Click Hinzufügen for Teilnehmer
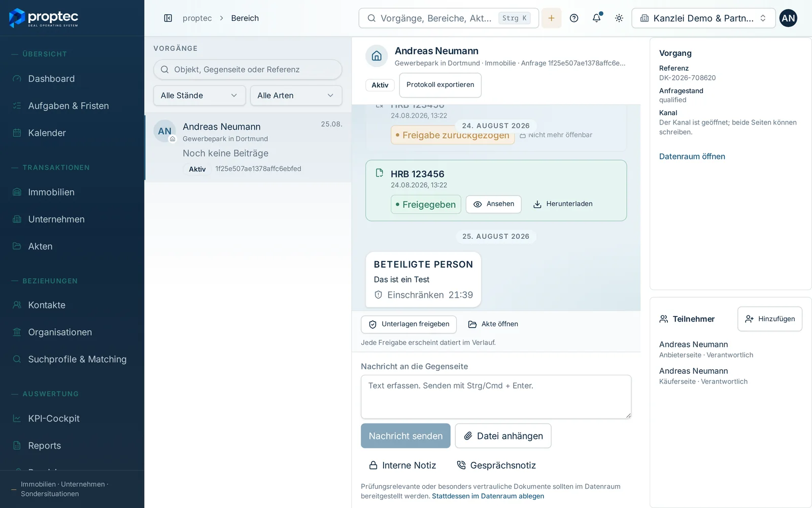This screenshot has width=812, height=508. [x=769, y=319]
